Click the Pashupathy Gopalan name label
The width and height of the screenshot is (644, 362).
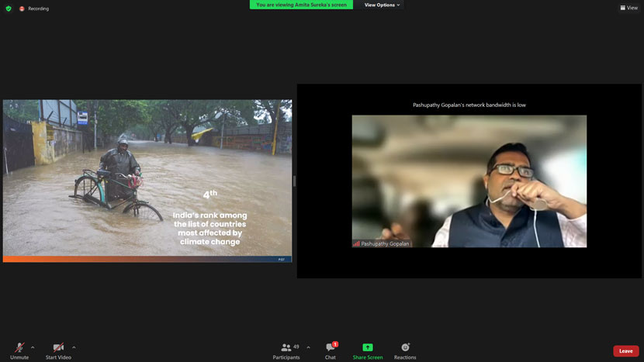[x=385, y=243]
